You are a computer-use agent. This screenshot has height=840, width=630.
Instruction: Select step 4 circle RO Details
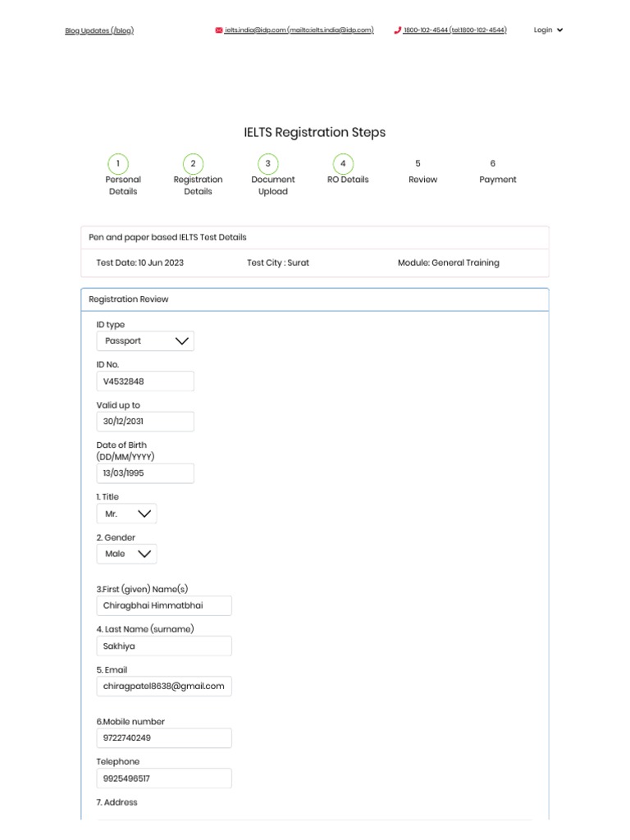coord(343,163)
